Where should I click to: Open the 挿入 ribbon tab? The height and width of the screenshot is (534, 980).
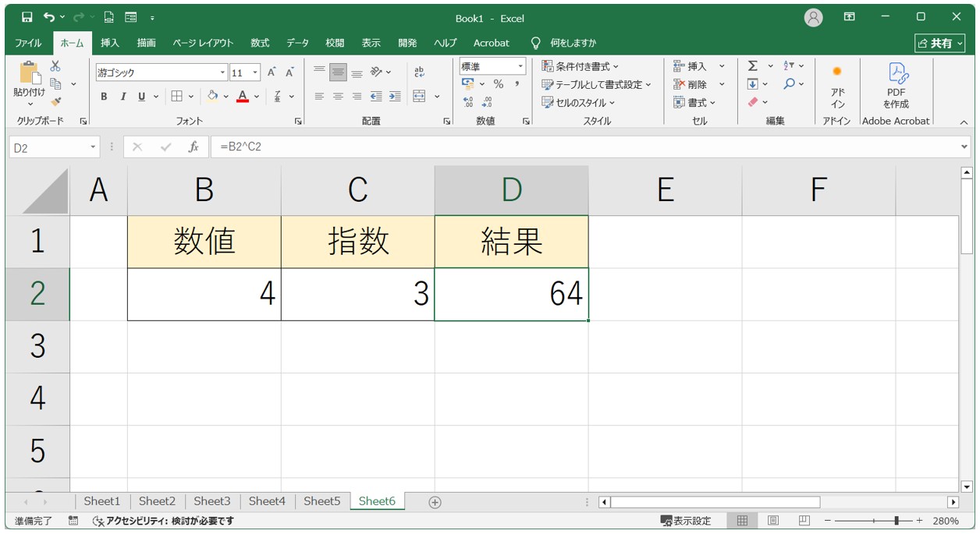pyautogui.click(x=110, y=43)
